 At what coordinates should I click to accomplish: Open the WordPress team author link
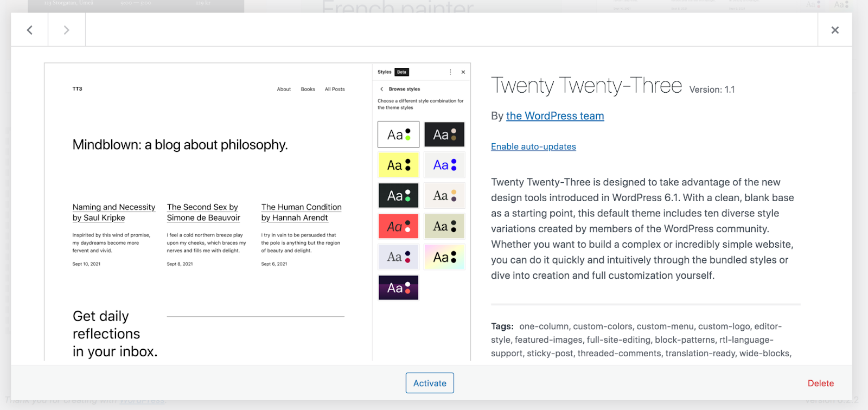tap(555, 116)
